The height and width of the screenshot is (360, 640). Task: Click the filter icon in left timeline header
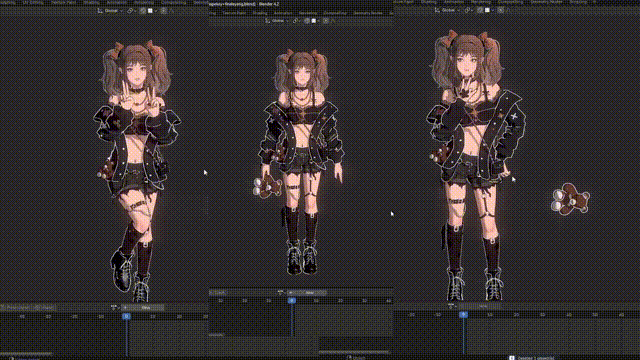click(x=113, y=308)
